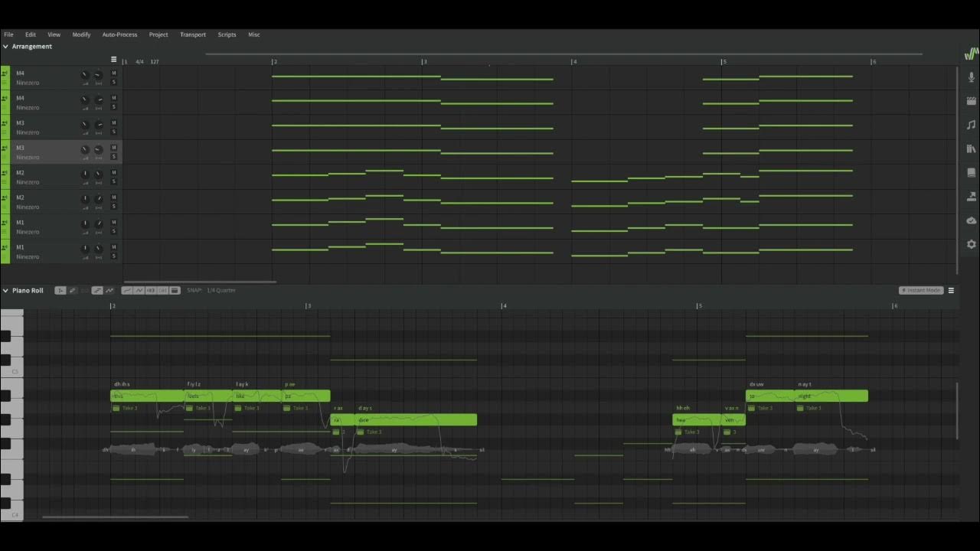Toggle the pitch curve display icon

pyautogui.click(x=109, y=290)
